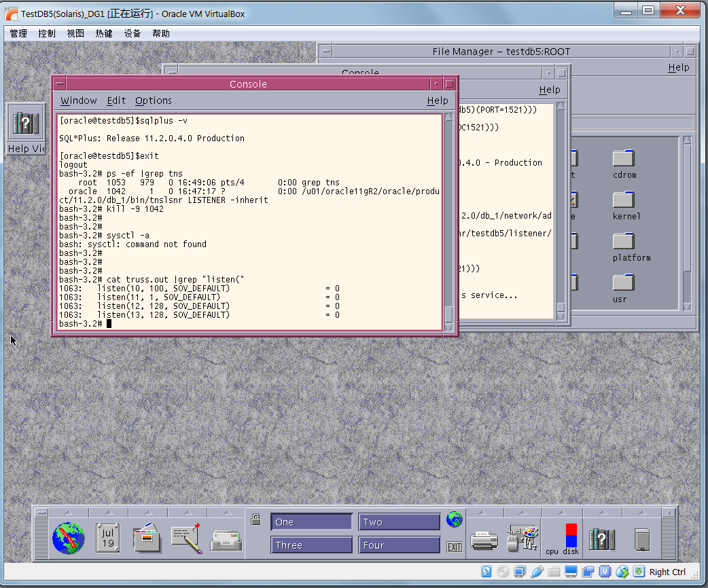Click the front Console scrollbar down arrow

click(x=449, y=327)
